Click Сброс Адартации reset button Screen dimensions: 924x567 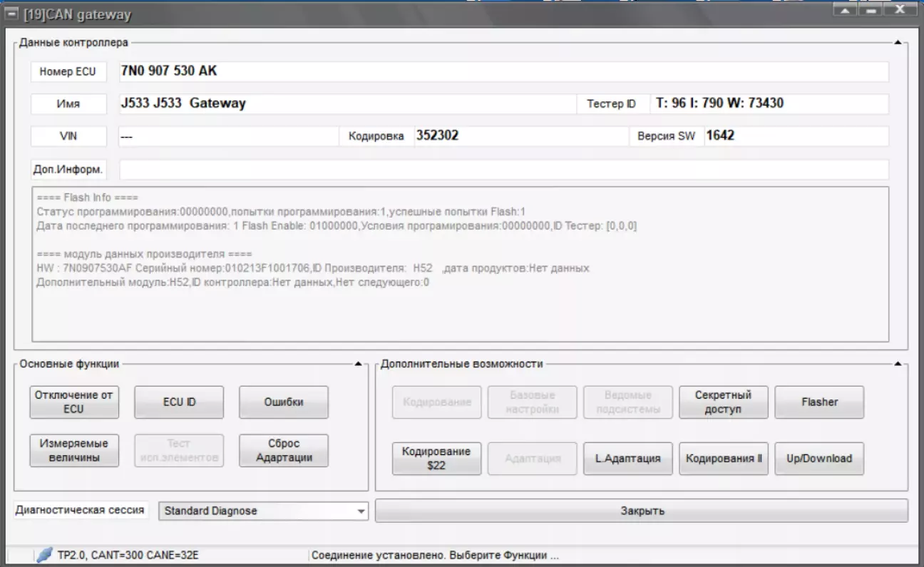(x=283, y=451)
